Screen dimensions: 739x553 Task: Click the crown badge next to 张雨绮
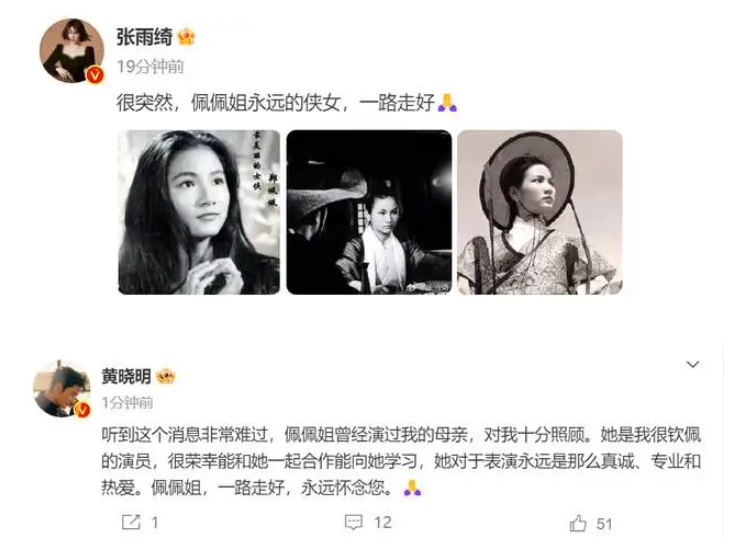(186, 37)
